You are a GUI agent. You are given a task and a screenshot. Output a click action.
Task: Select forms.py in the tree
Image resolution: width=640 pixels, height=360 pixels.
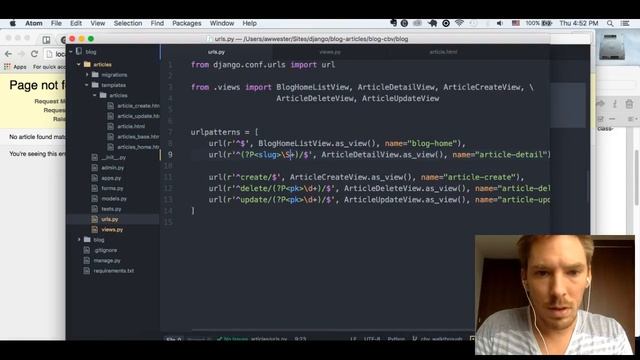click(x=112, y=188)
